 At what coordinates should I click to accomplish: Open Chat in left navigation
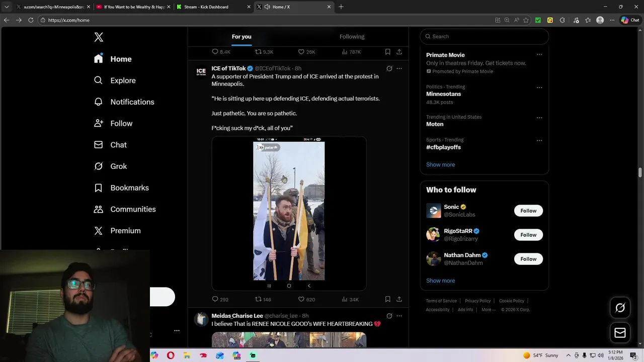(x=110, y=145)
